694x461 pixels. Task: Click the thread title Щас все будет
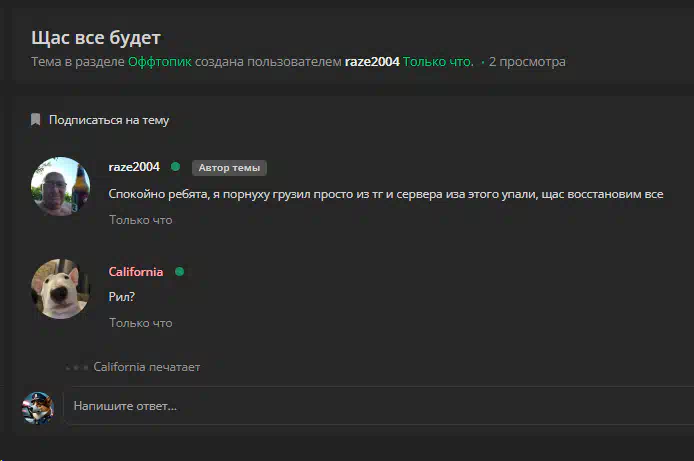click(96, 38)
